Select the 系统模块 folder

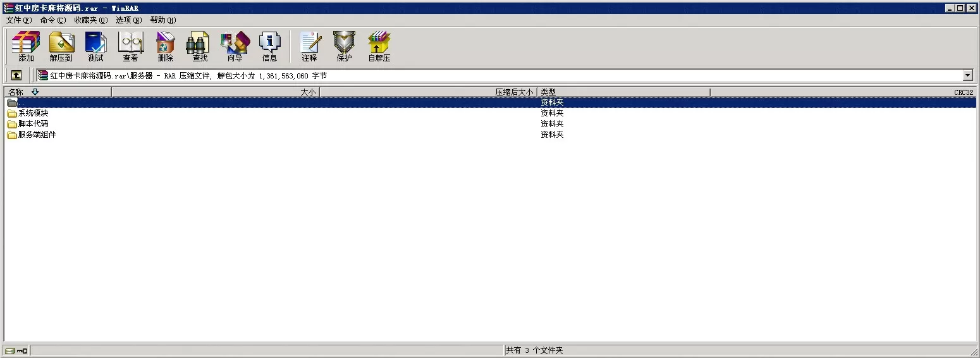[x=33, y=113]
